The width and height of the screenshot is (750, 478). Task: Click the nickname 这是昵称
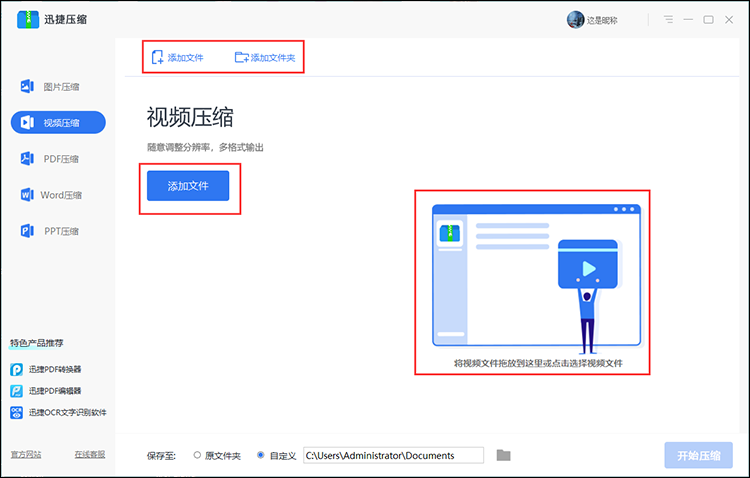(602, 21)
